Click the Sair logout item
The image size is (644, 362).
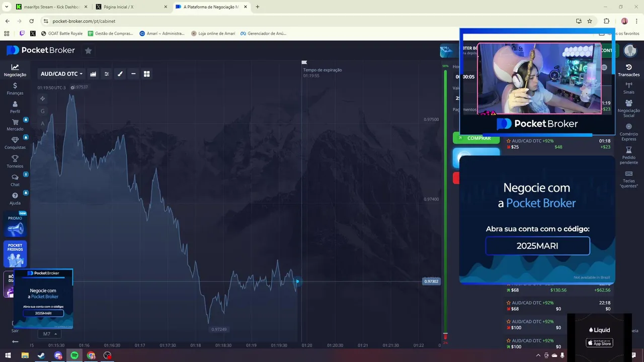pos(15,327)
